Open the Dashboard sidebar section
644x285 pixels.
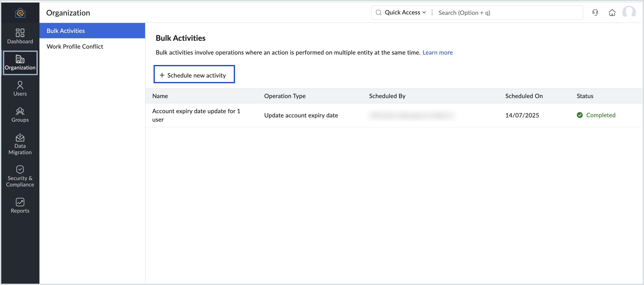tap(20, 36)
